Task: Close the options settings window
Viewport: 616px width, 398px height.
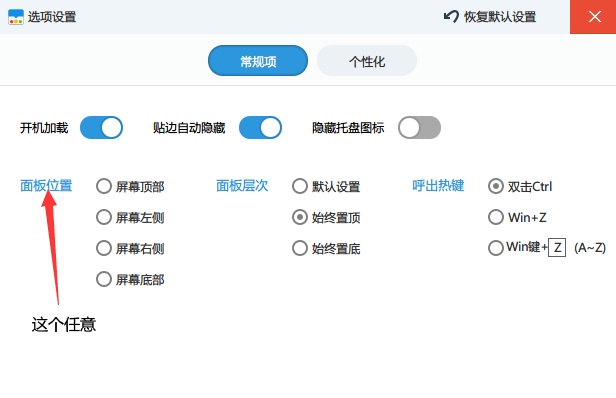Action: pos(594,17)
